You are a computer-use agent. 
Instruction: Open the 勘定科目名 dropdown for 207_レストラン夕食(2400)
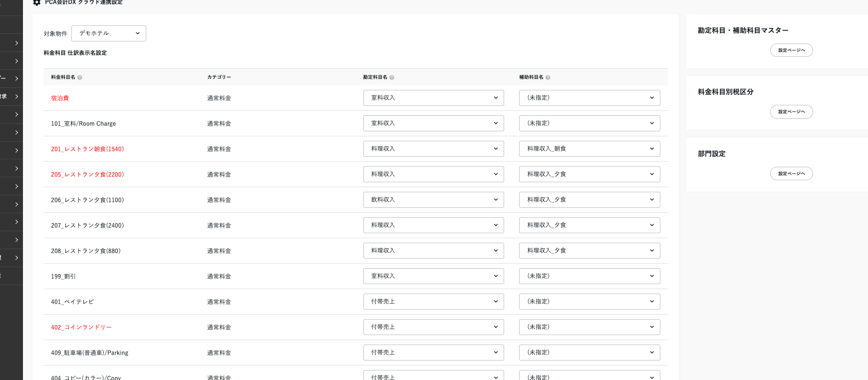click(x=433, y=225)
